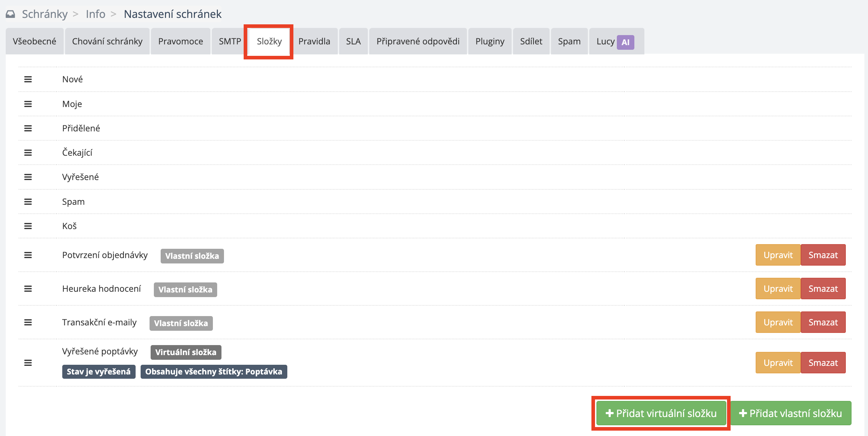Open the Lucy AI tab
This screenshot has height=436, width=868.
coord(616,42)
